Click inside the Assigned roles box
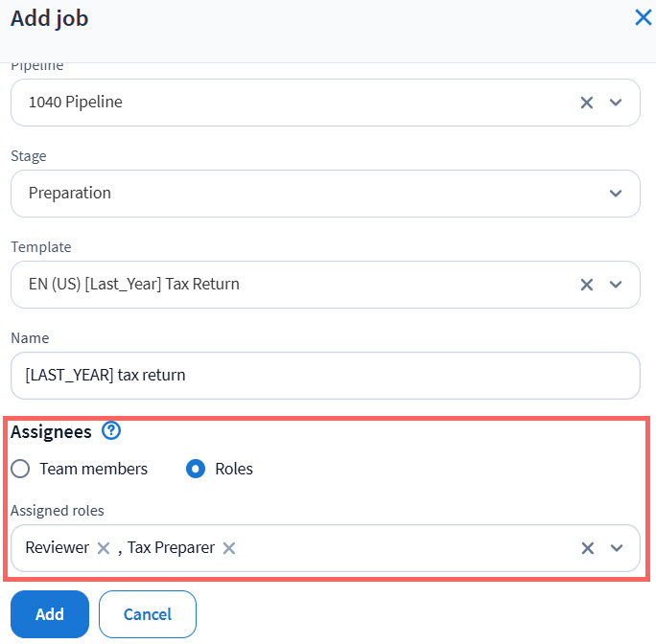 coord(403,548)
